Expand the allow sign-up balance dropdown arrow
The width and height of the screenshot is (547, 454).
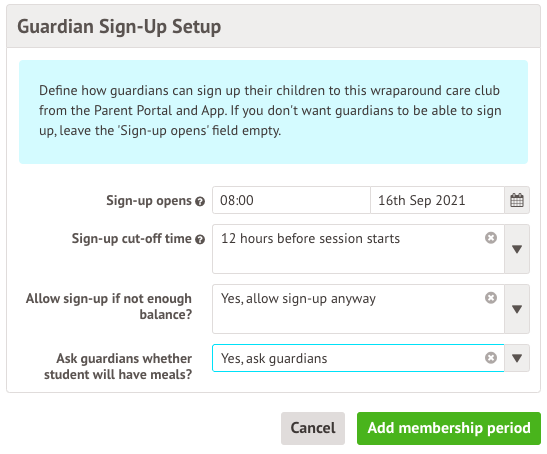pyautogui.click(x=517, y=309)
